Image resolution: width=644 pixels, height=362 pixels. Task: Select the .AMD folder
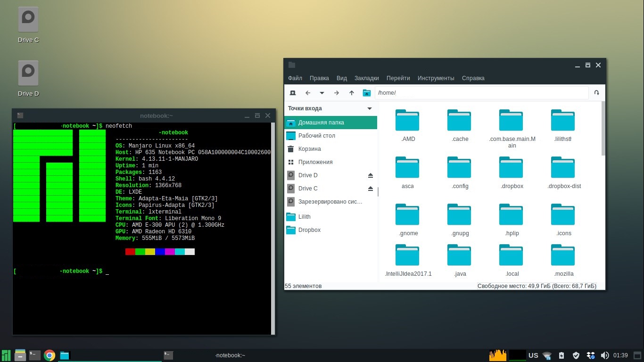(407, 125)
